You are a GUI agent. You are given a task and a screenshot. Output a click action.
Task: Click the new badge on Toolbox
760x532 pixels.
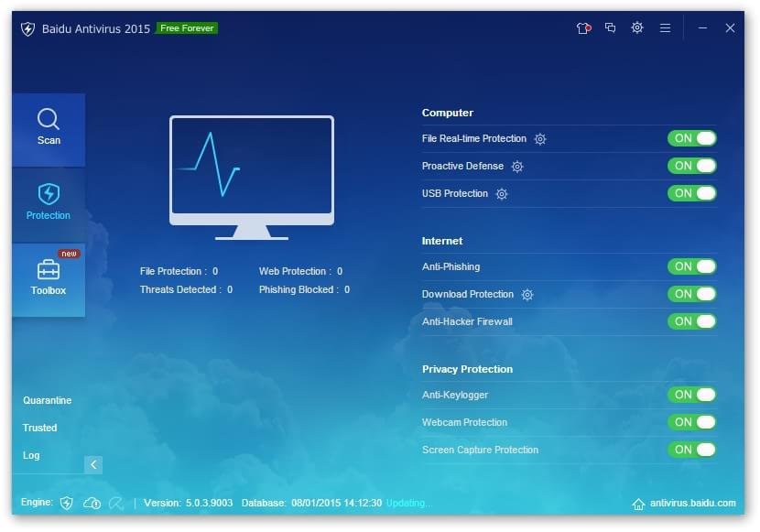[x=70, y=254]
